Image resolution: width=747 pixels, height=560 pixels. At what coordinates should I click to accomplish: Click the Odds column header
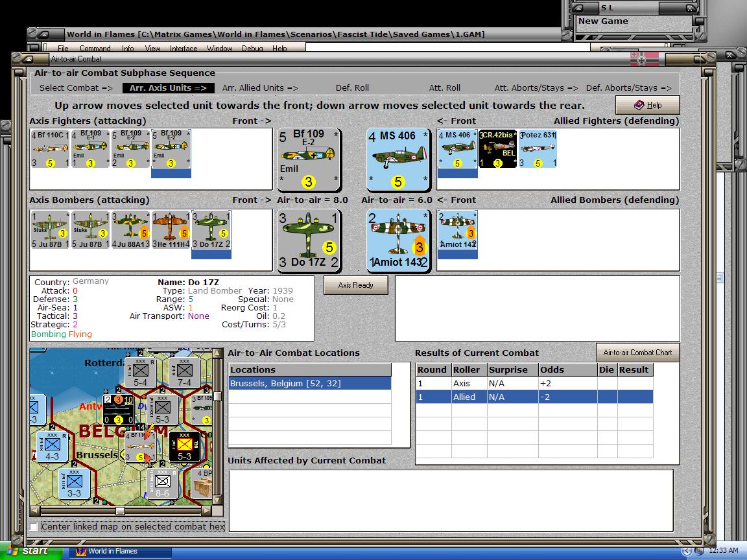click(x=568, y=369)
